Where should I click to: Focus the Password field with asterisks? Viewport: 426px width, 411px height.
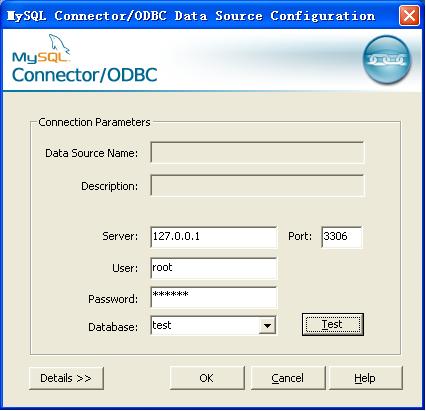[214, 297]
